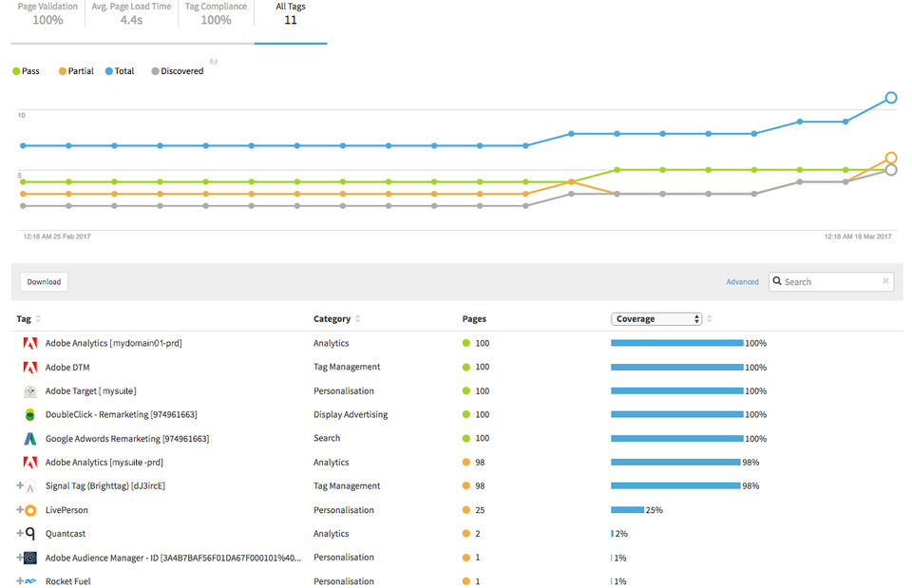Expand the Signal Tag (Brighttag) row
This screenshot has height=588, width=912.
(20, 485)
